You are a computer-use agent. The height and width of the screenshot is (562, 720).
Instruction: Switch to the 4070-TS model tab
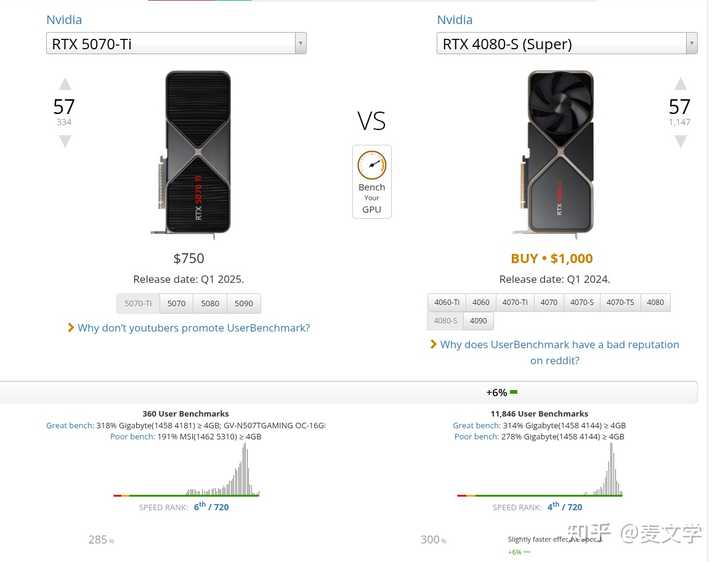coord(620,302)
